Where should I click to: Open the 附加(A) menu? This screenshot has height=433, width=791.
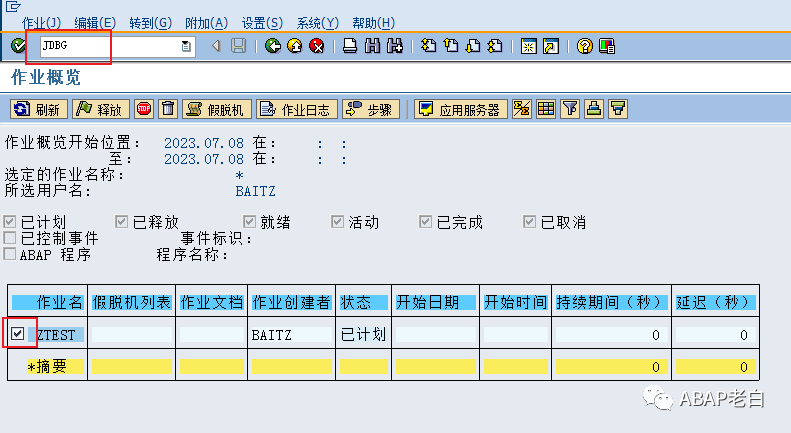(206, 23)
